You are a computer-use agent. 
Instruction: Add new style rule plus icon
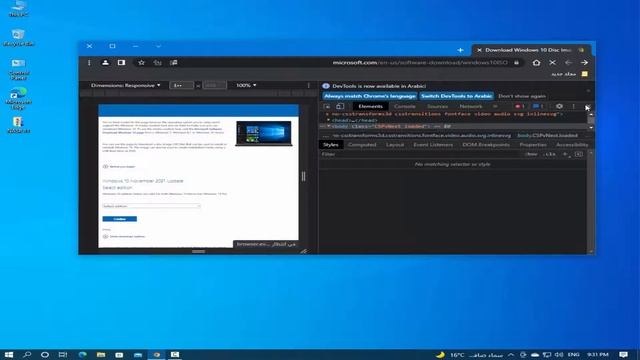[565, 154]
